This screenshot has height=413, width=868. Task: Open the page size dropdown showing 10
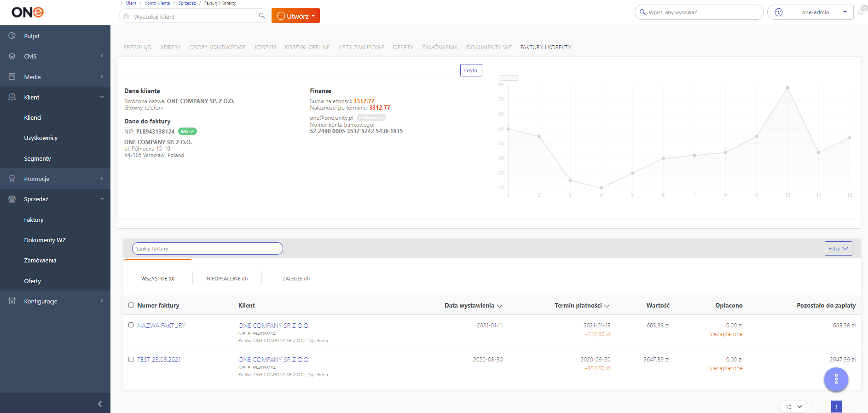coord(793,407)
